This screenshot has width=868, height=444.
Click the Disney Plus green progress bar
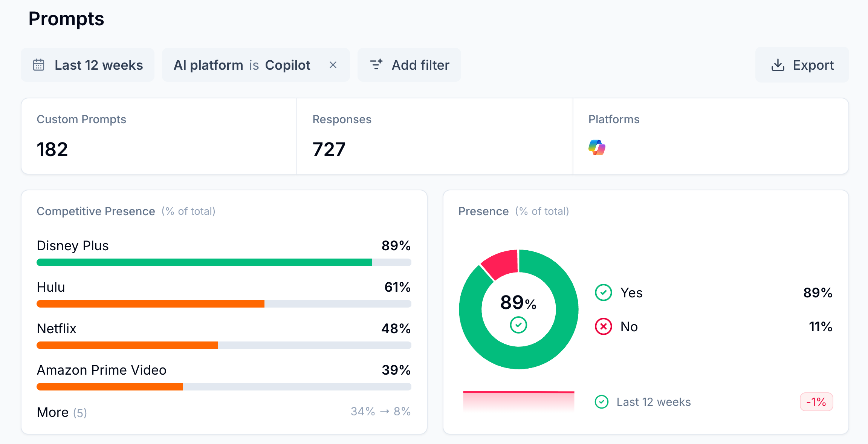click(204, 262)
